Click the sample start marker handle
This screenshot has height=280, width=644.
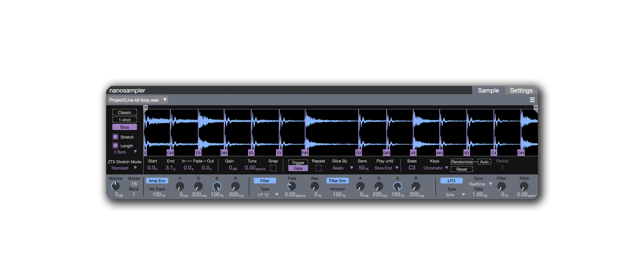[146, 108]
